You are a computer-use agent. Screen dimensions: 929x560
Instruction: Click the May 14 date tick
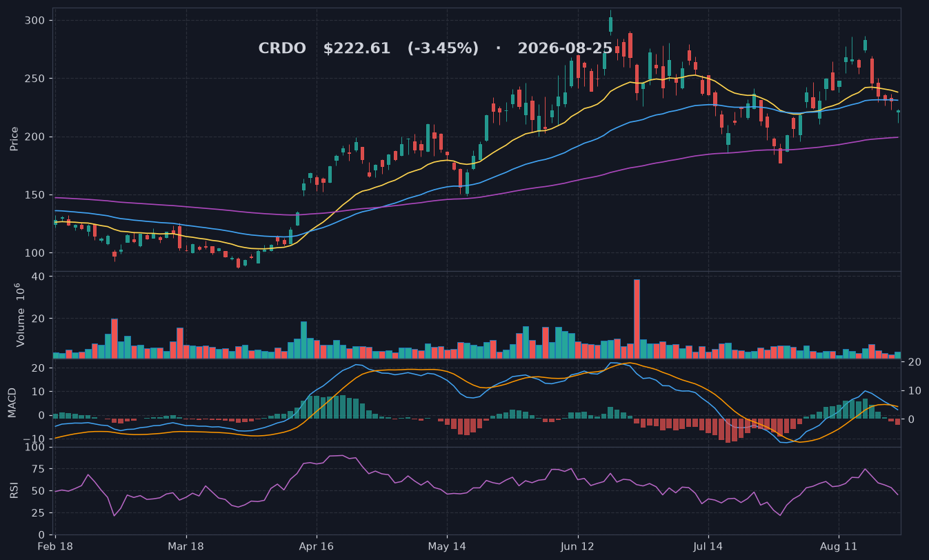(x=447, y=546)
